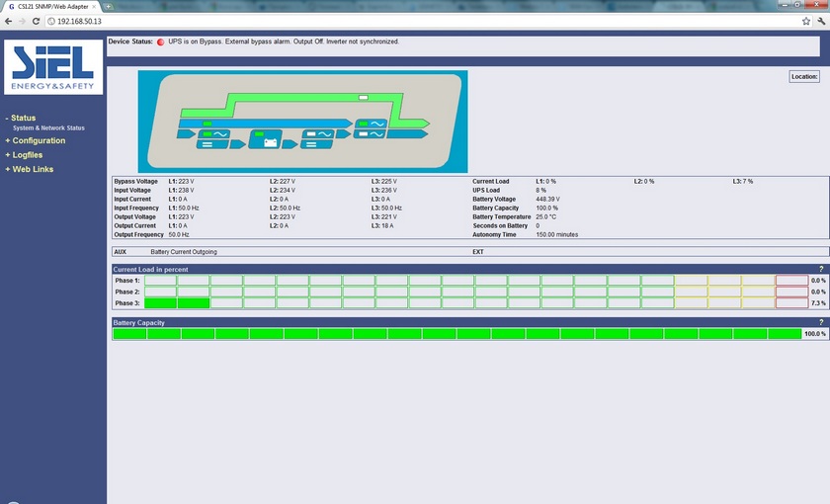This screenshot has width=830, height=504.
Task: Click the Current Load L3: 7 % value
Action: [743, 181]
